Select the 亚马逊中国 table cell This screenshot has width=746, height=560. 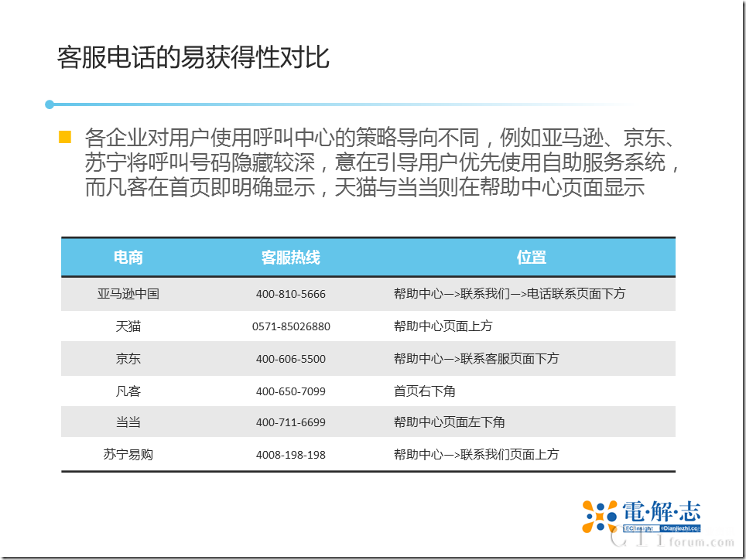(128, 294)
